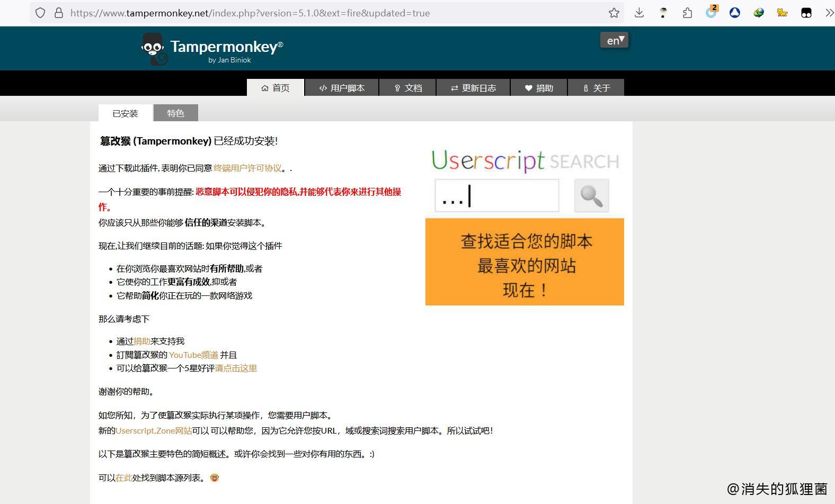835x504 pixels.
Task: Switch to the 特色 sub-tab
Action: (x=175, y=113)
